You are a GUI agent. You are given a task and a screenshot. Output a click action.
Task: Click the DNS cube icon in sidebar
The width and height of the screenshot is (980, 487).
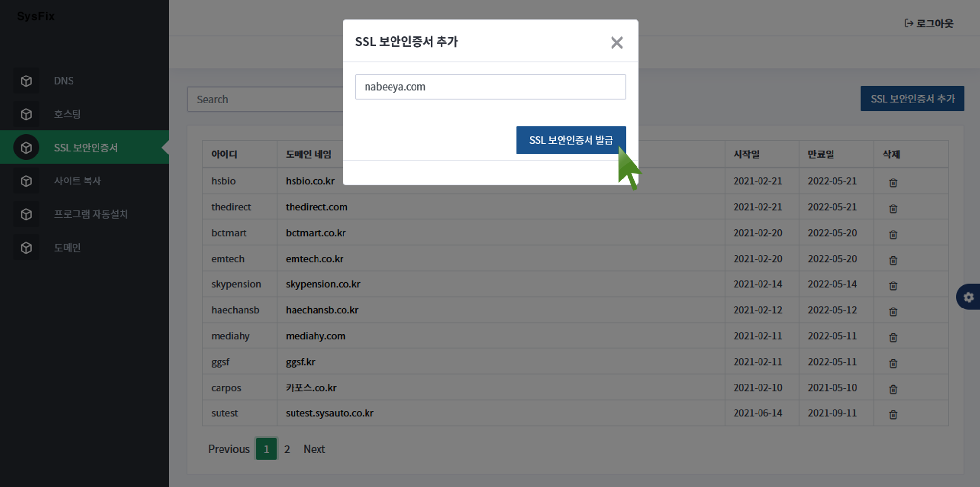26,81
